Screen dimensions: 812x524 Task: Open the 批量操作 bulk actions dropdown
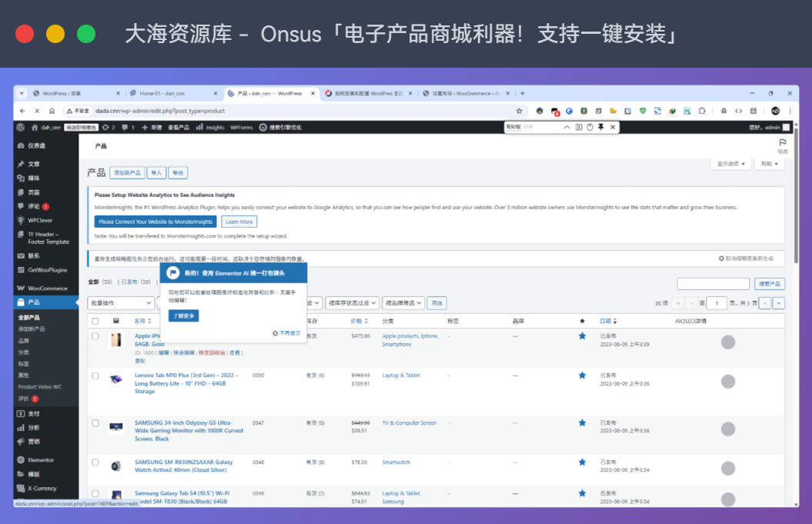click(120, 303)
